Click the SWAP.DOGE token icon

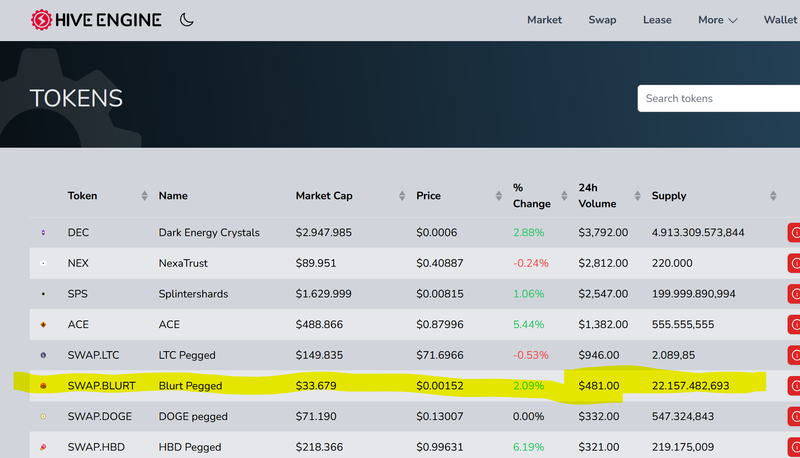43,417
